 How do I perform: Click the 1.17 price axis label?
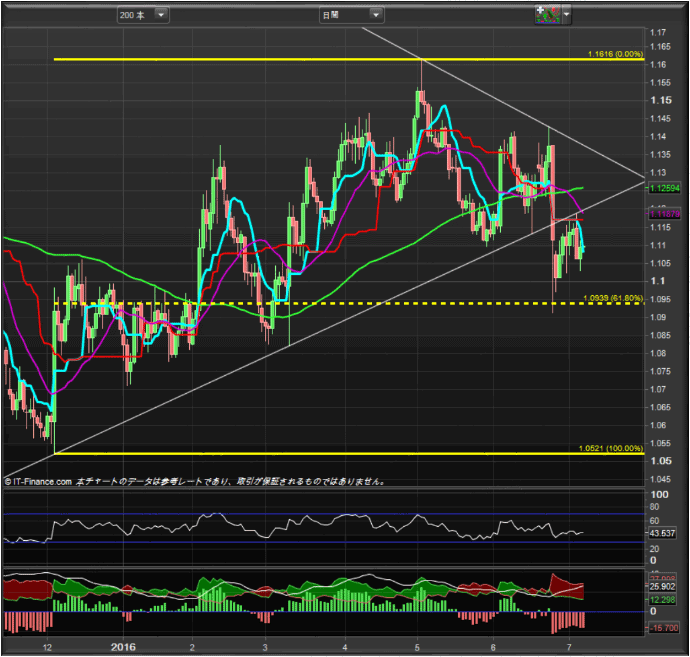pyautogui.click(x=658, y=33)
